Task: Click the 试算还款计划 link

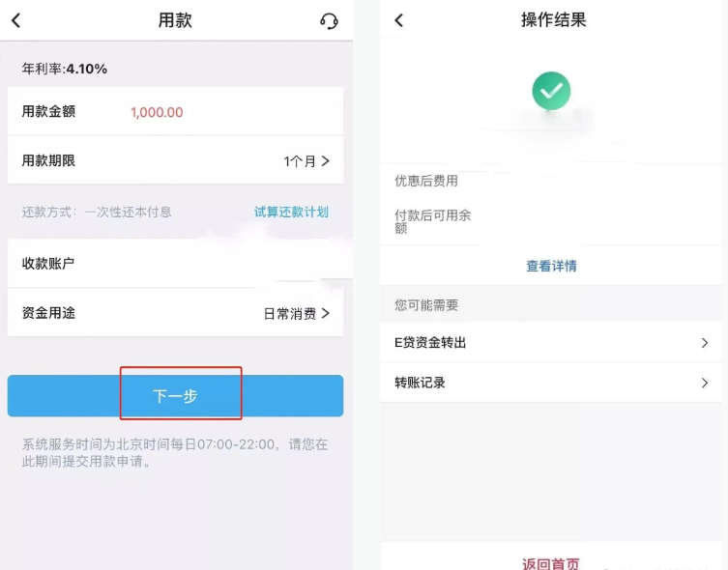Action: pos(291,212)
